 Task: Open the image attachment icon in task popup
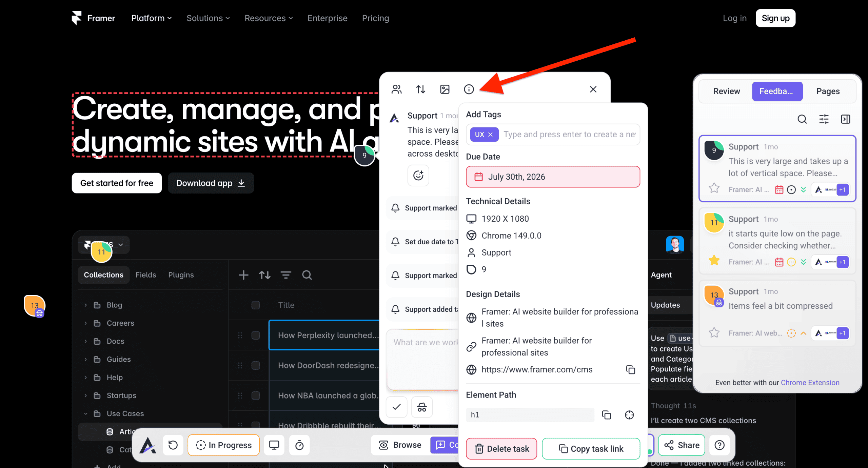click(x=445, y=89)
